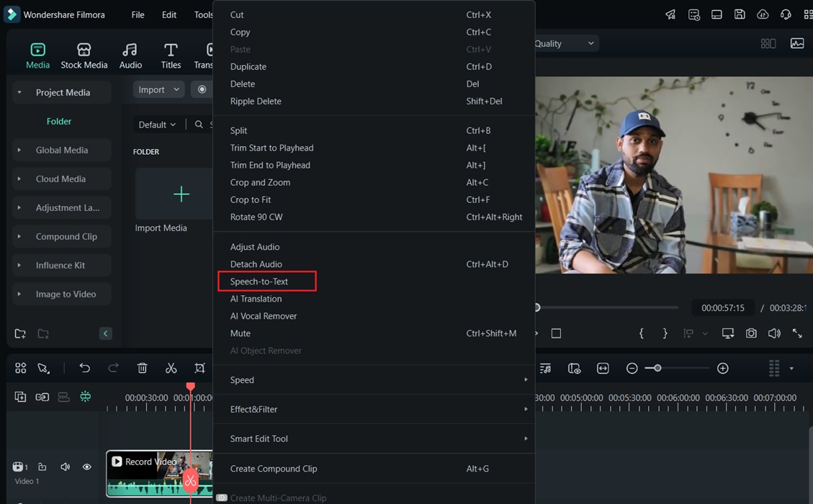Hide the Video 1 track

pos(86,467)
